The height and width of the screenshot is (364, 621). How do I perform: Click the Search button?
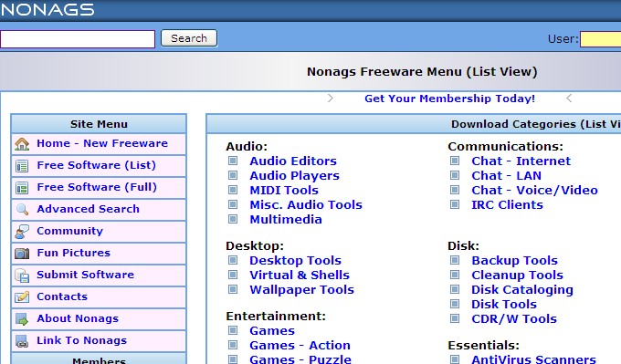189,38
